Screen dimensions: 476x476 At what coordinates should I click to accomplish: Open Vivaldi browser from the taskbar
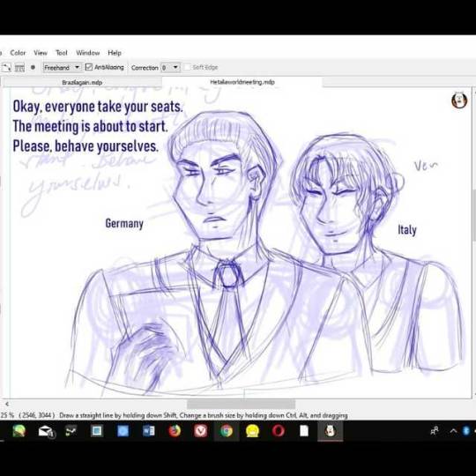click(201, 431)
